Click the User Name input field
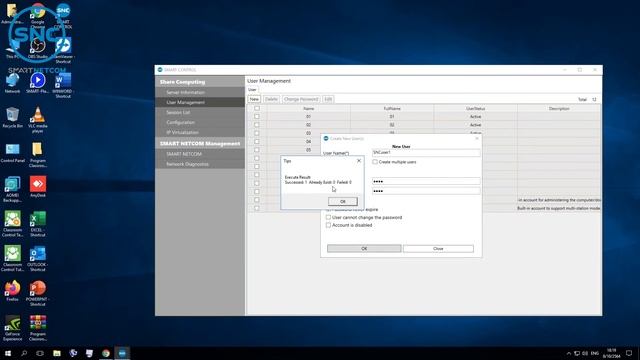Viewport: 640px width, 360px height. [426, 152]
